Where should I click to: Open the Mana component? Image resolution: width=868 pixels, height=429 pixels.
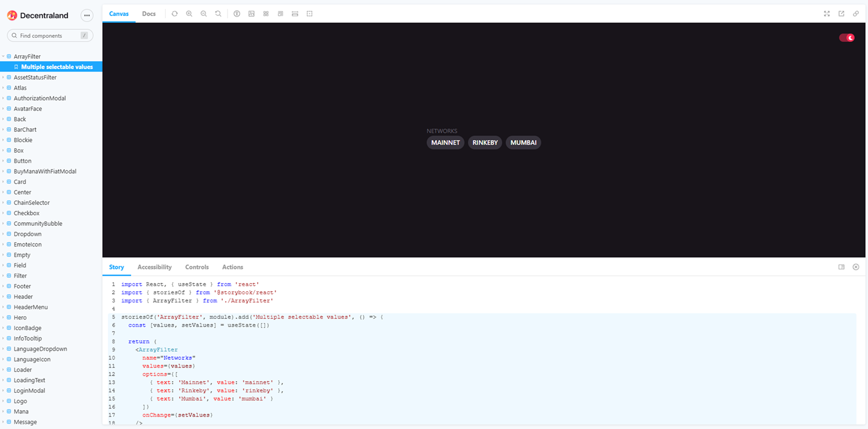[x=21, y=412]
